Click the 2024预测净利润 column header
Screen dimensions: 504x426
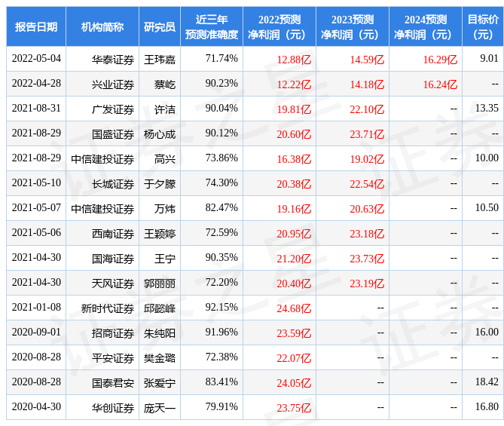[x=425, y=26]
